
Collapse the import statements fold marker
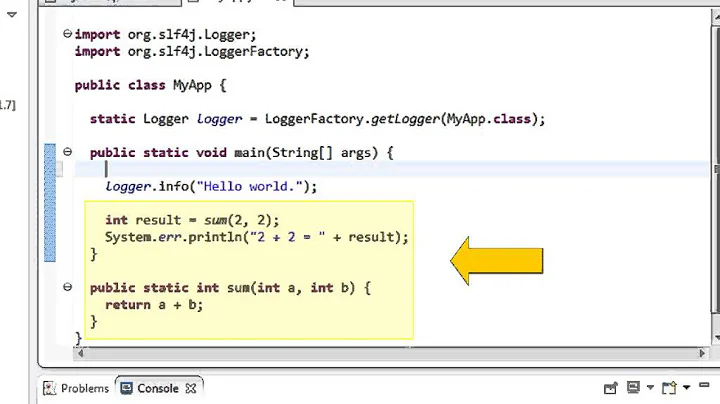click(x=67, y=34)
